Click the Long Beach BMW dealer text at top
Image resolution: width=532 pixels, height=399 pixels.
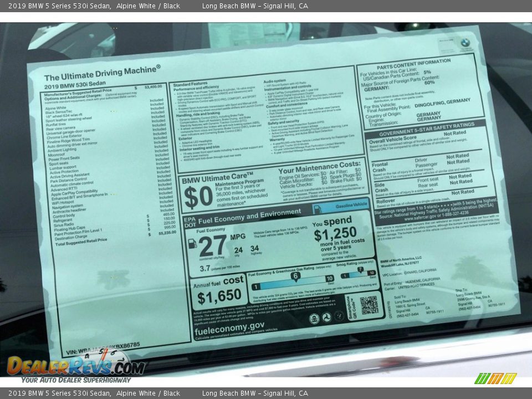point(255,6)
